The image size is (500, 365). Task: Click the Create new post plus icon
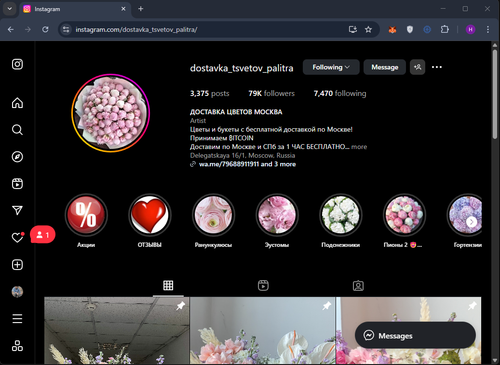(x=17, y=265)
